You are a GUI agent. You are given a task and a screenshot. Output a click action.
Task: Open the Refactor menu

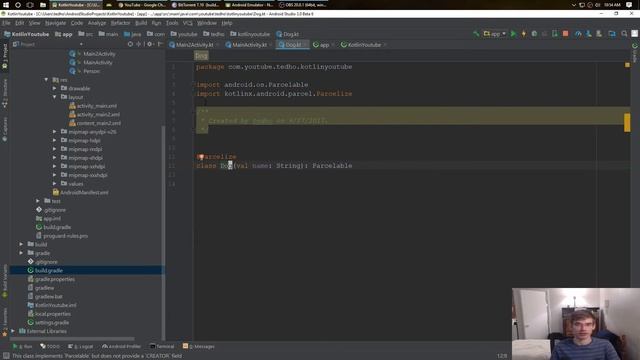click(x=120, y=23)
